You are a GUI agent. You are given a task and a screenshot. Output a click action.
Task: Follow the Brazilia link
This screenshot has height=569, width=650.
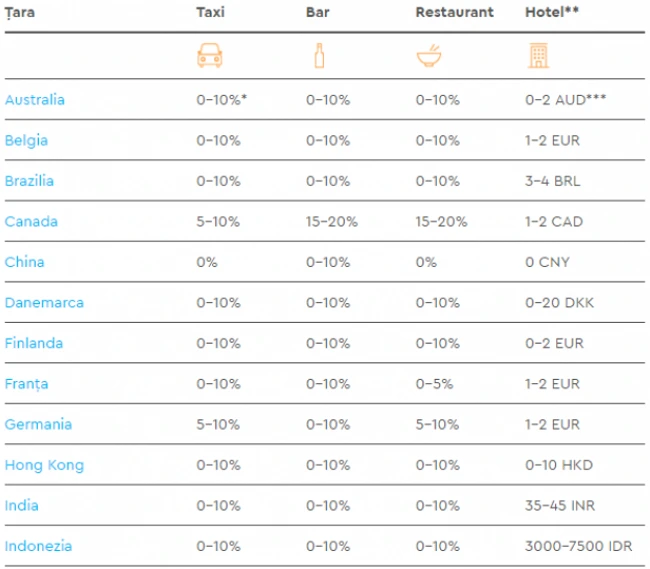click(29, 181)
